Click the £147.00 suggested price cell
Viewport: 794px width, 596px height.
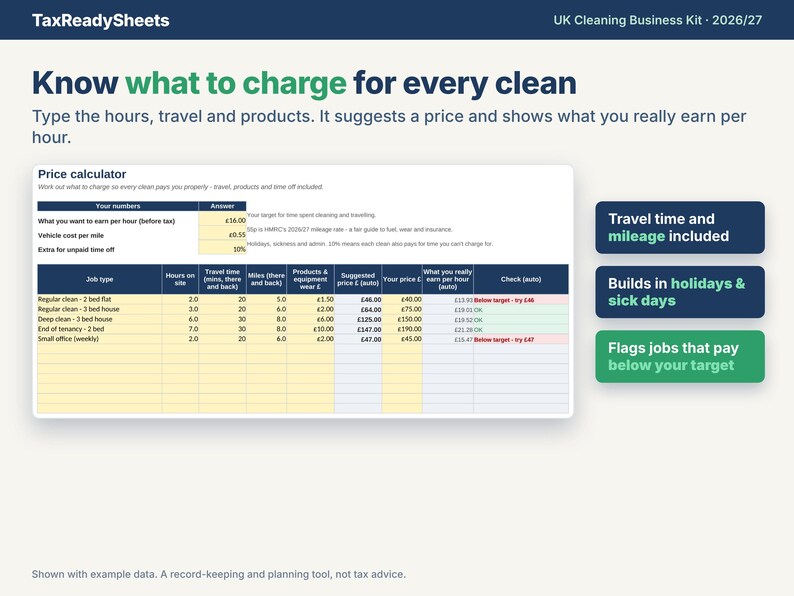pos(358,329)
